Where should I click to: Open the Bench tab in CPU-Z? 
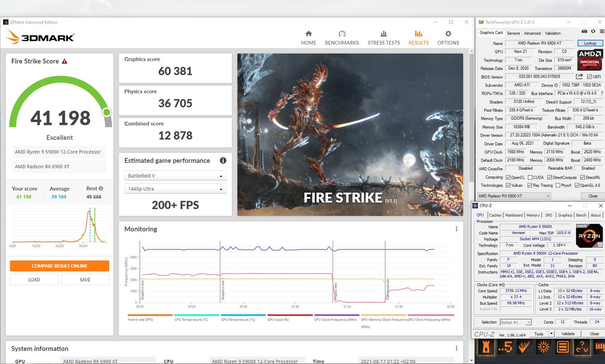click(581, 215)
